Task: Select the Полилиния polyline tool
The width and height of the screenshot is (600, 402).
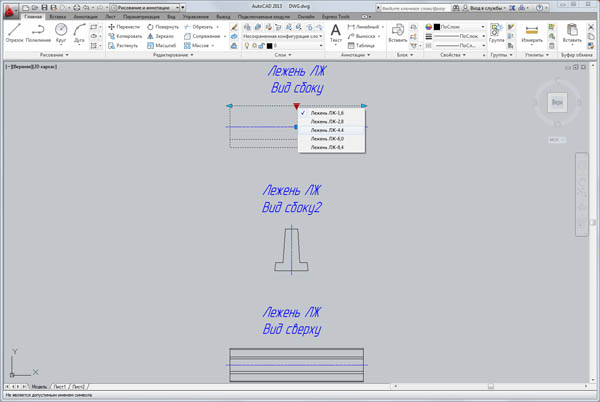Action: [x=38, y=33]
